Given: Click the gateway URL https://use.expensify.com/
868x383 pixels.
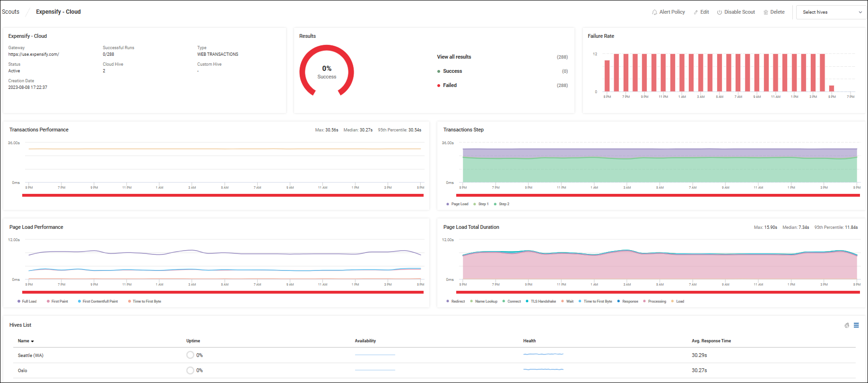Looking at the screenshot, I should (34, 54).
